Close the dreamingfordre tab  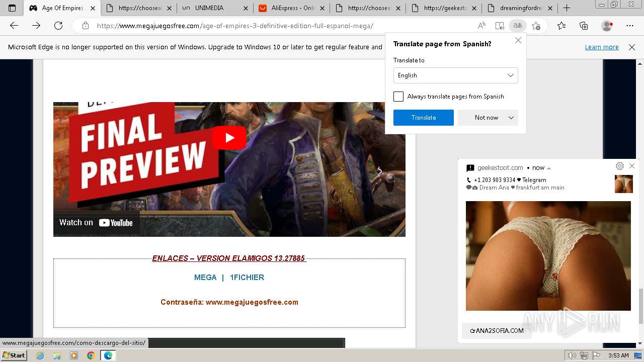550,8
